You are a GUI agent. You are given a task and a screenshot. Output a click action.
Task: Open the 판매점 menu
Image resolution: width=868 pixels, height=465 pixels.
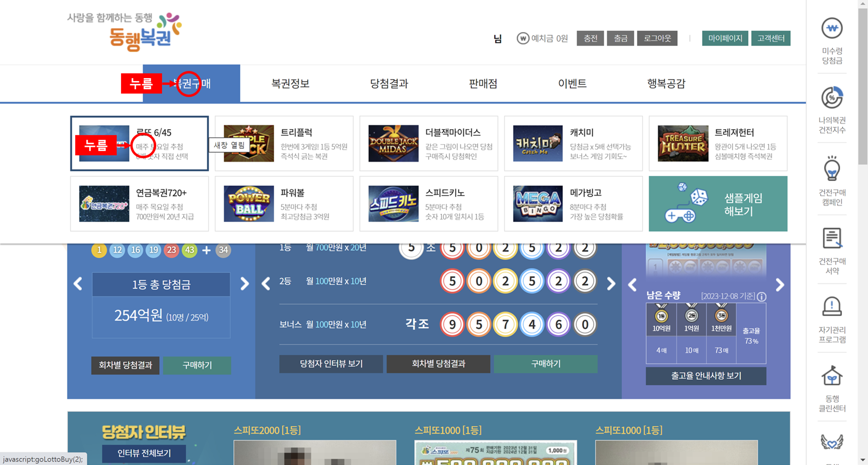click(x=483, y=83)
